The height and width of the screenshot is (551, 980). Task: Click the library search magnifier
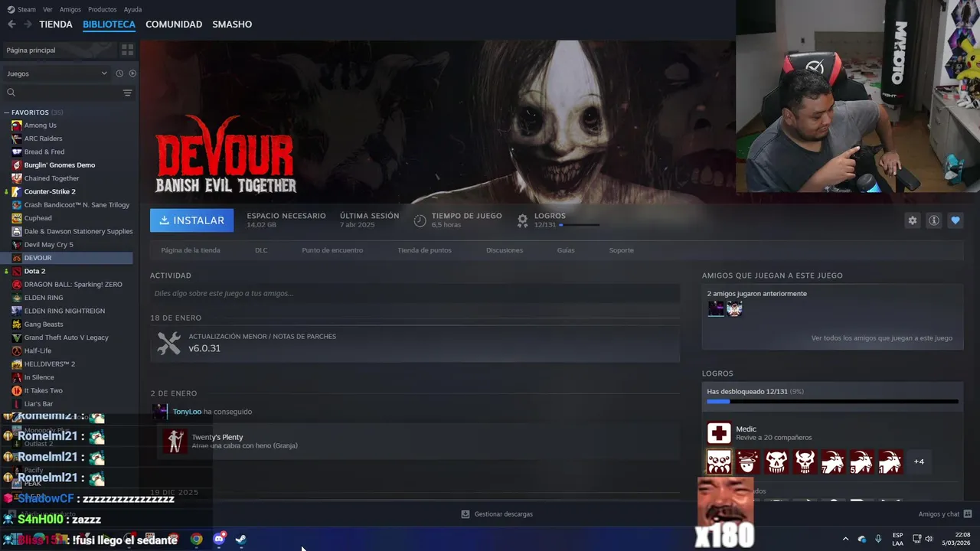pos(11,93)
